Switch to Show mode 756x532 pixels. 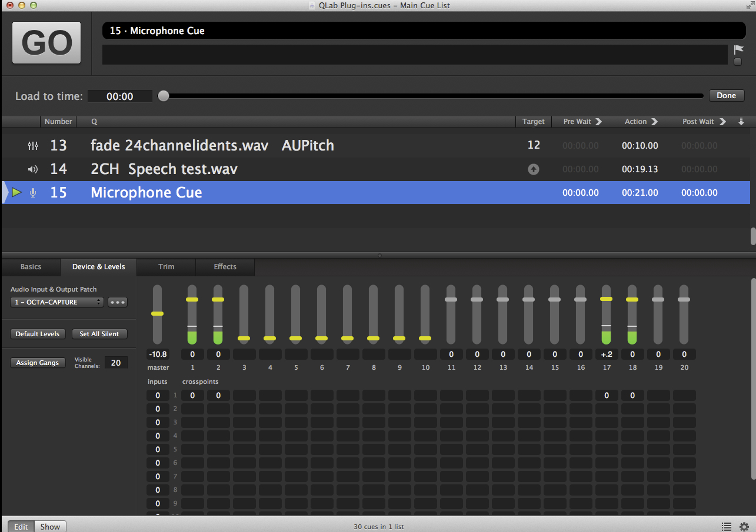pos(50,527)
